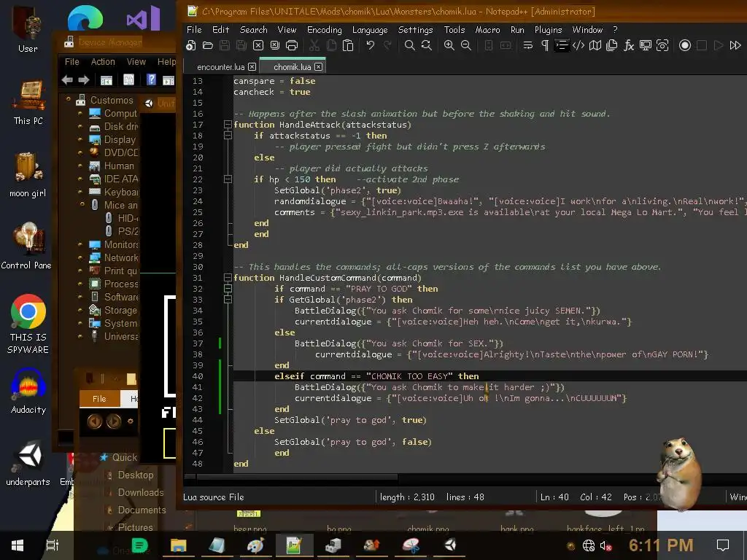Expand Keyboards node in Device Manager
This screenshot has width=747, height=560.
(80, 192)
